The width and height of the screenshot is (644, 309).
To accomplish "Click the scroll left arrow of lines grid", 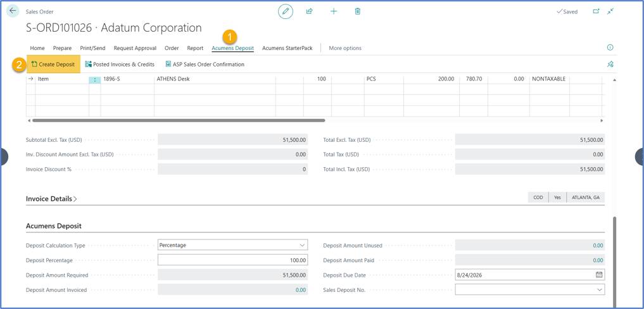I will [x=28, y=120].
